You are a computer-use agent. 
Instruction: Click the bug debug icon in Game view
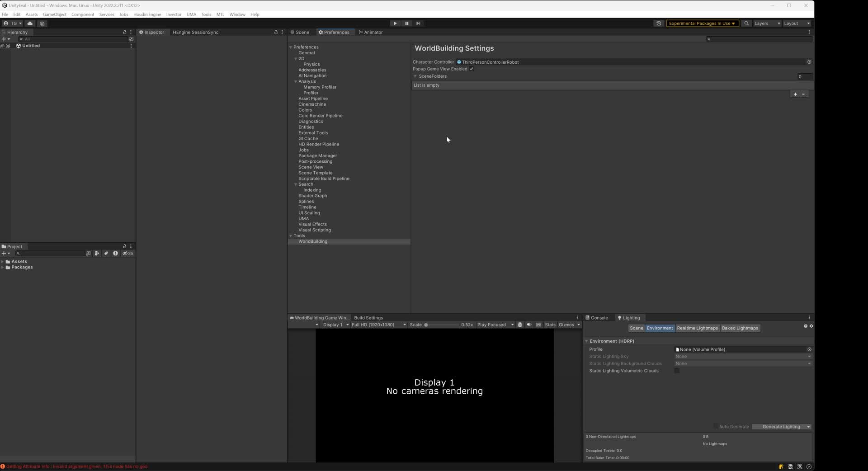tap(520, 325)
